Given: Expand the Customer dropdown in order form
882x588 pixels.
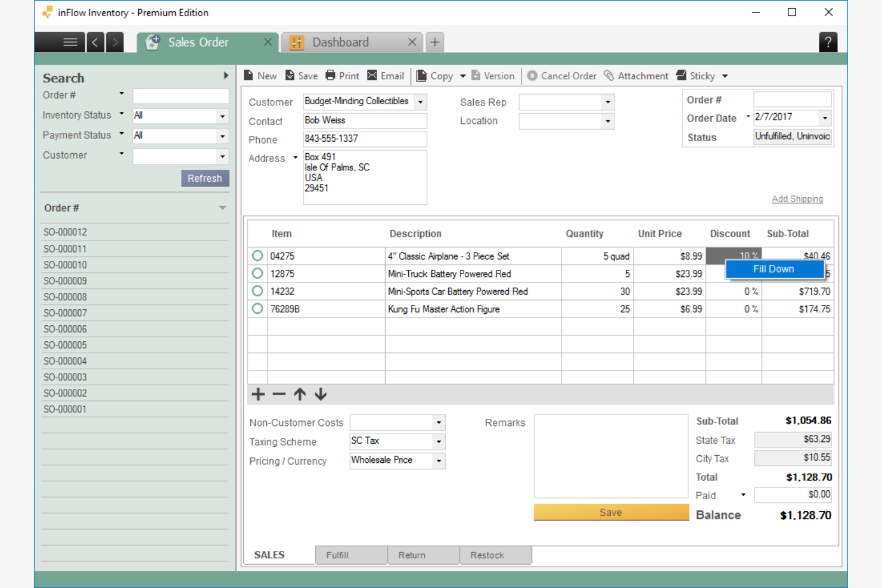Looking at the screenshot, I should [420, 102].
